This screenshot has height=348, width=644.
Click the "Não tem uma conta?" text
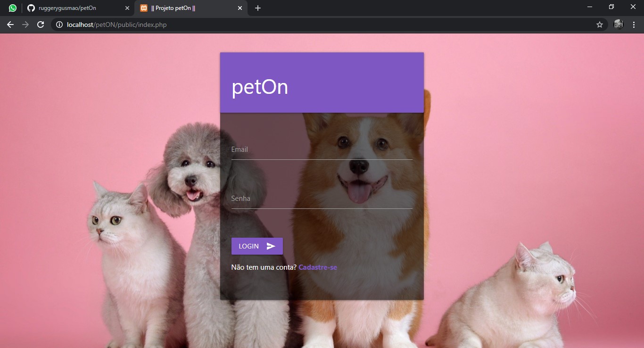pos(264,267)
